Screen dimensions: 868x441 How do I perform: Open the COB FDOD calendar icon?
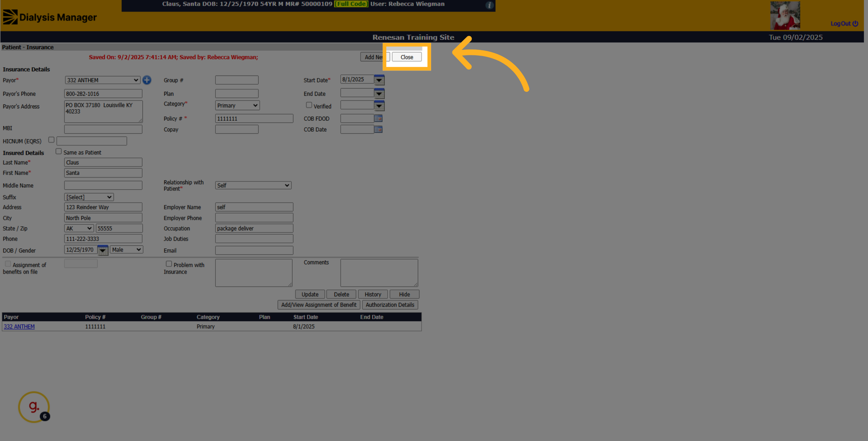pyautogui.click(x=378, y=118)
